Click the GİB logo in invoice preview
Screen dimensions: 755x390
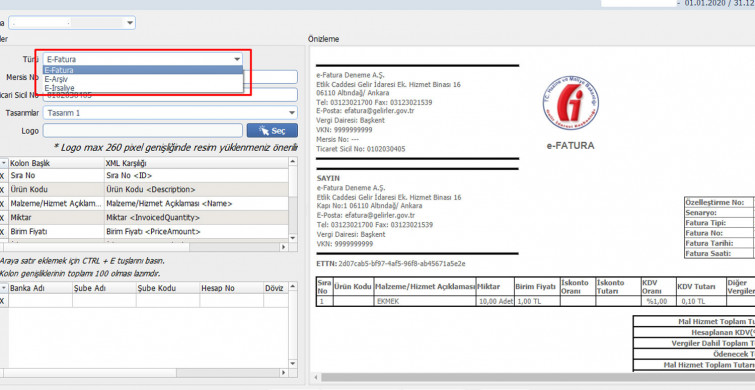(571, 104)
